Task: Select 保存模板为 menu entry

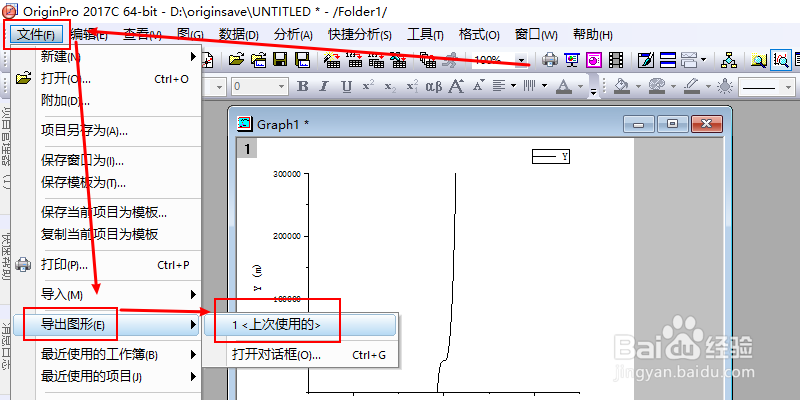Action: 107,182
